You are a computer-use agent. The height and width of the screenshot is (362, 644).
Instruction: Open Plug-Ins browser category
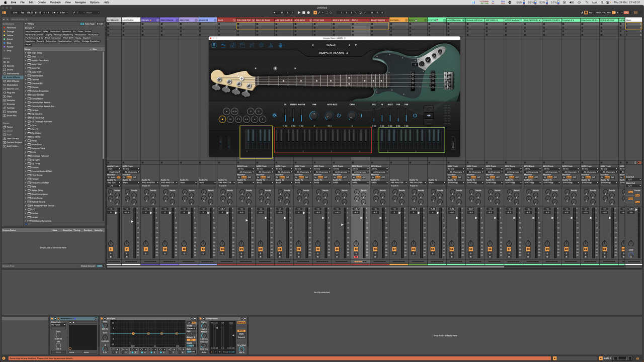point(11,93)
